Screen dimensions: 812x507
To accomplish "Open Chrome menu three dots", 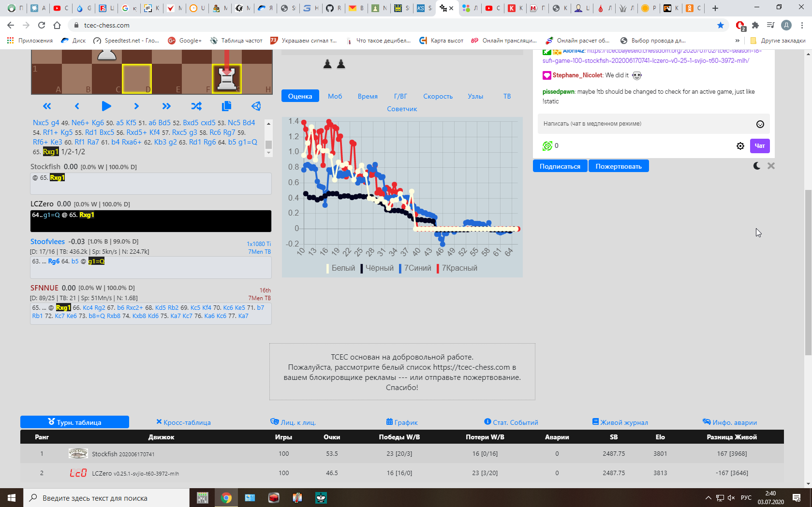I will point(802,25).
